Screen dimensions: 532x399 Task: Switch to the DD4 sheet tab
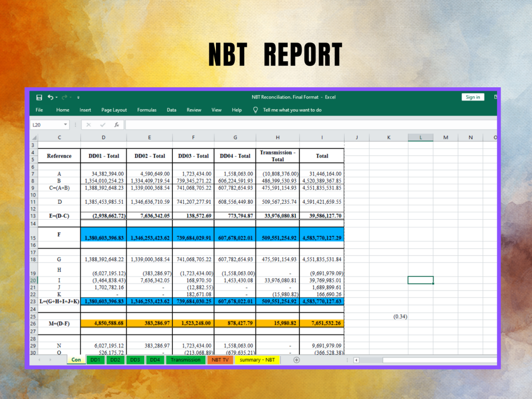[155, 360]
